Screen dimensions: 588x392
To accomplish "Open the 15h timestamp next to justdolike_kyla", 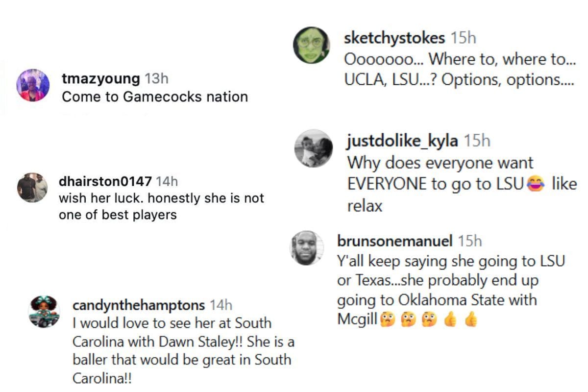I will (x=477, y=141).
